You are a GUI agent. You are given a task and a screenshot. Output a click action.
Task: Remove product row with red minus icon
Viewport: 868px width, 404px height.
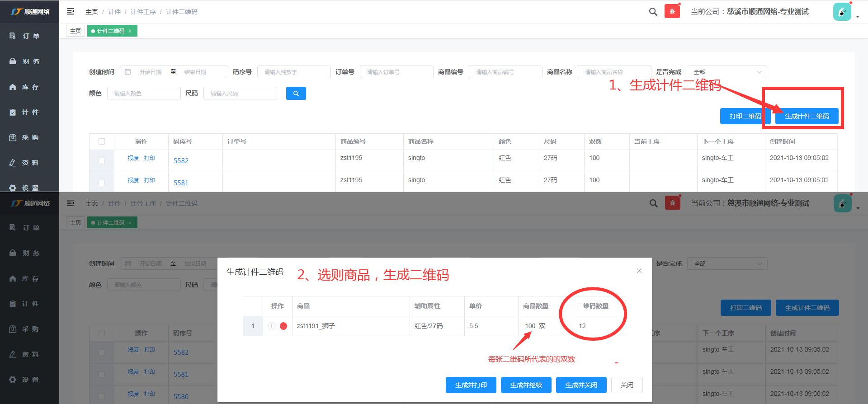(x=283, y=326)
